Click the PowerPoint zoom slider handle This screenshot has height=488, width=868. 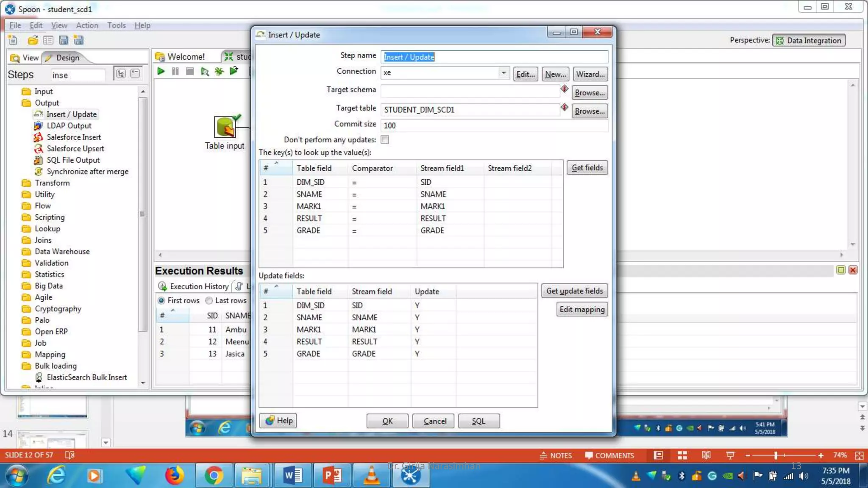click(x=776, y=455)
